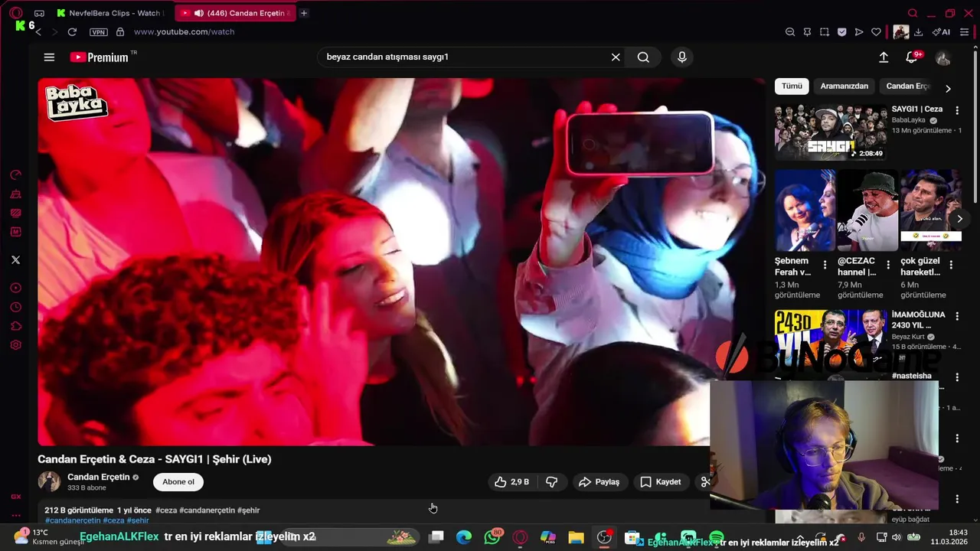
Task: Open the history clock sidebar icon
Action: coord(15,308)
